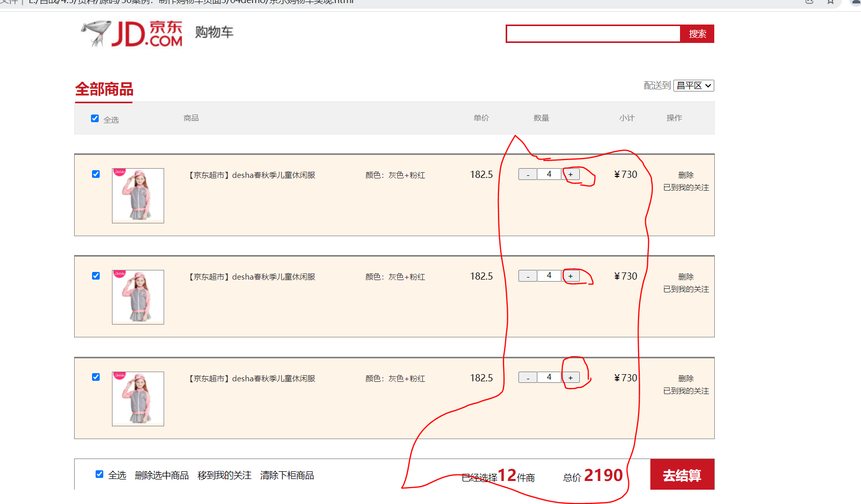This screenshot has width=861, height=504.
Task: Open the second product thumbnail image
Action: click(138, 297)
